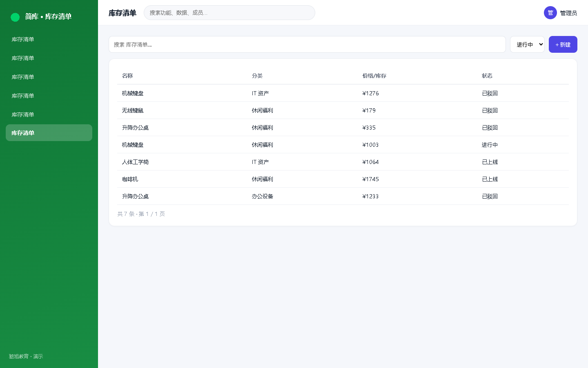
Task: Click the 分类 column header
Action: click(257, 76)
